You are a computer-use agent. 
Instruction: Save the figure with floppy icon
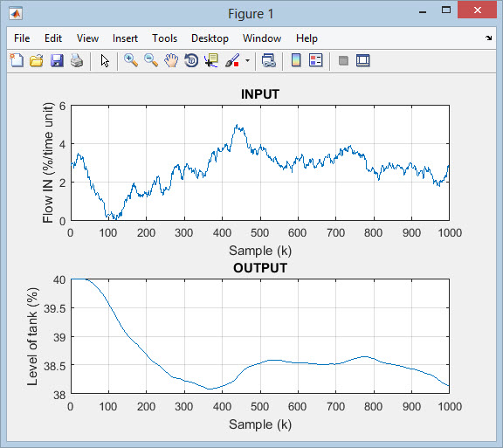pyautogui.click(x=57, y=60)
